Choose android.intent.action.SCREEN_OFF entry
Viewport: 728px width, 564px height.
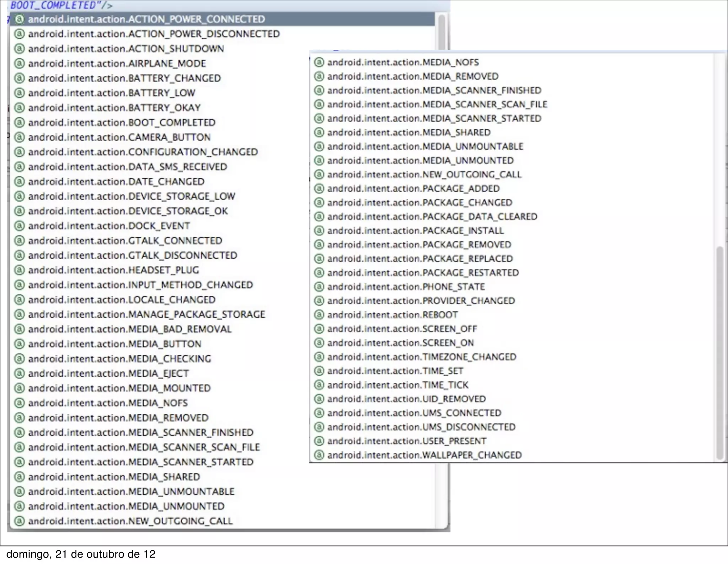[x=402, y=329]
